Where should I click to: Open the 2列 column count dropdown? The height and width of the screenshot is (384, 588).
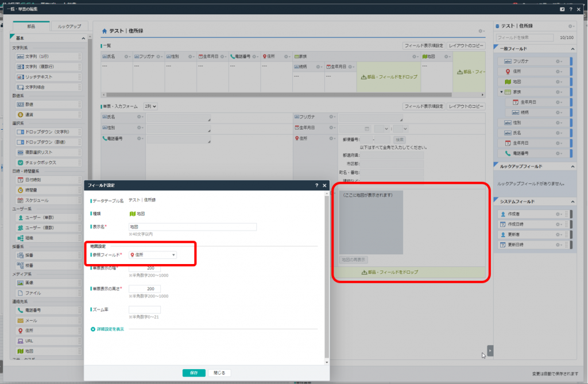point(151,106)
